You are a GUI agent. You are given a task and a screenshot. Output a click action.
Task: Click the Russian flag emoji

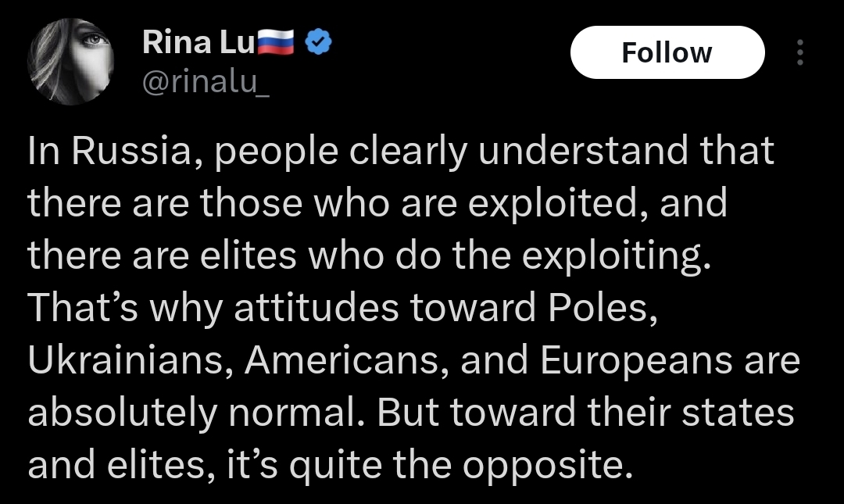tap(276, 42)
